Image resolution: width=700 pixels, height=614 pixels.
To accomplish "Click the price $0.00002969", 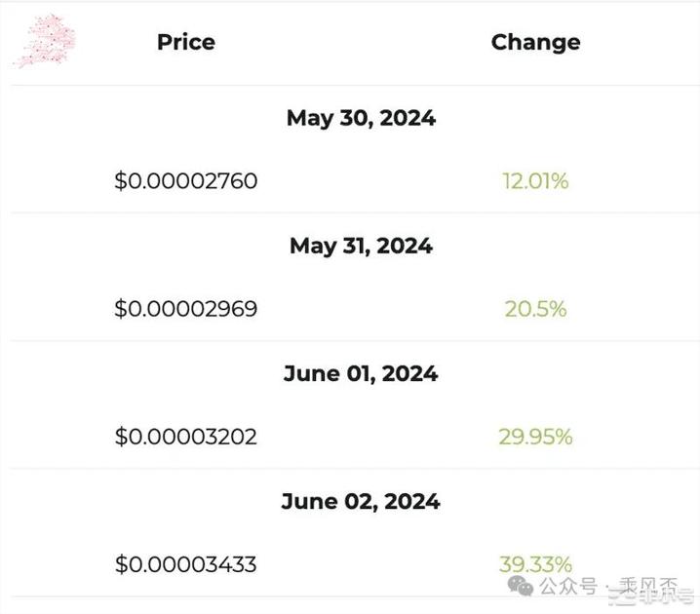I will [185, 309].
